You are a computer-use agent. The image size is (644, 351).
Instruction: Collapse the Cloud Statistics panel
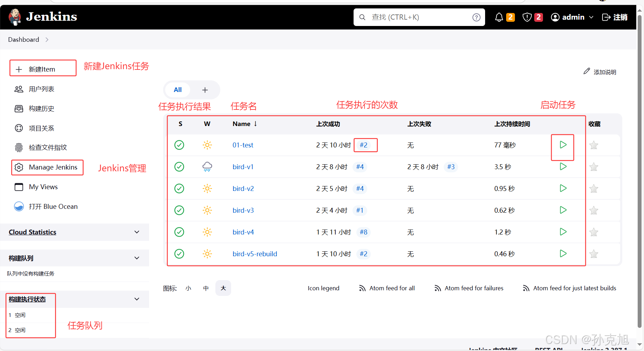137,232
